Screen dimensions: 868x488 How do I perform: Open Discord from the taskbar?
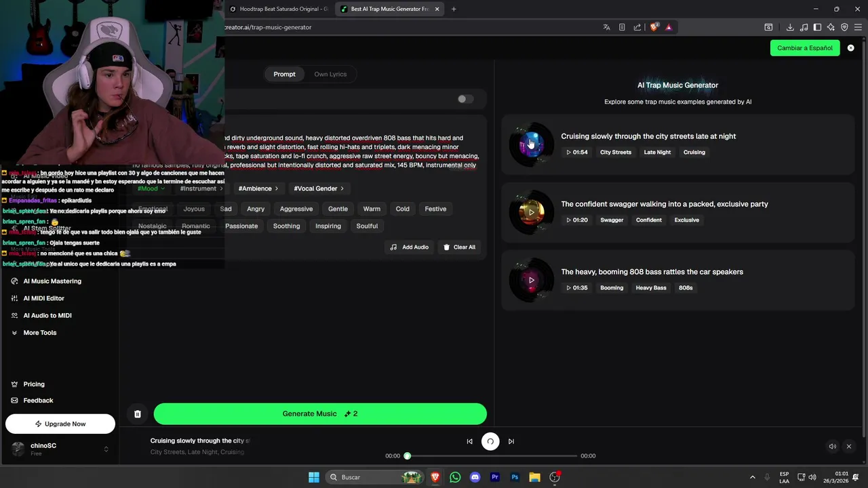coord(475,477)
